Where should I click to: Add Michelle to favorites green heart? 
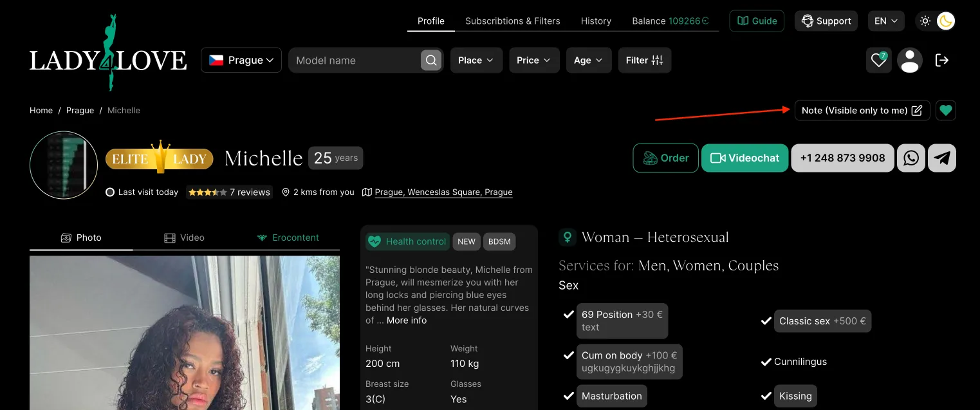pos(945,111)
